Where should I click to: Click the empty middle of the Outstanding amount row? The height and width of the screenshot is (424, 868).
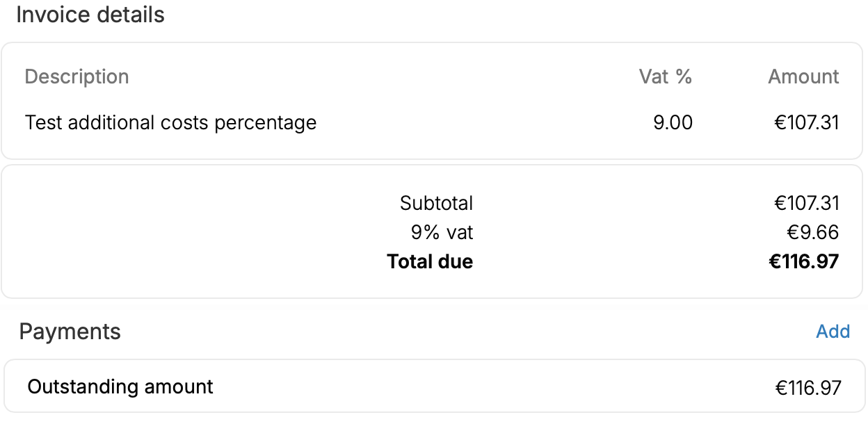pos(487,387)
